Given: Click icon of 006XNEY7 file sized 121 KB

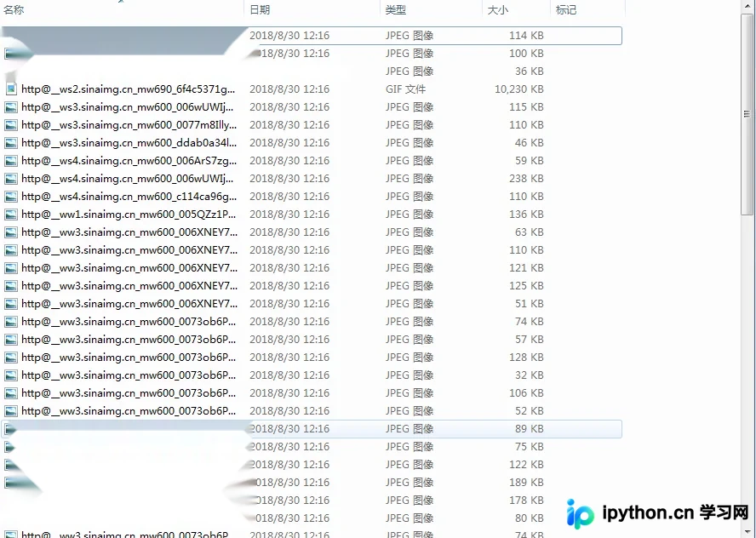Looking at the screenshot, I should click(11, 268).
